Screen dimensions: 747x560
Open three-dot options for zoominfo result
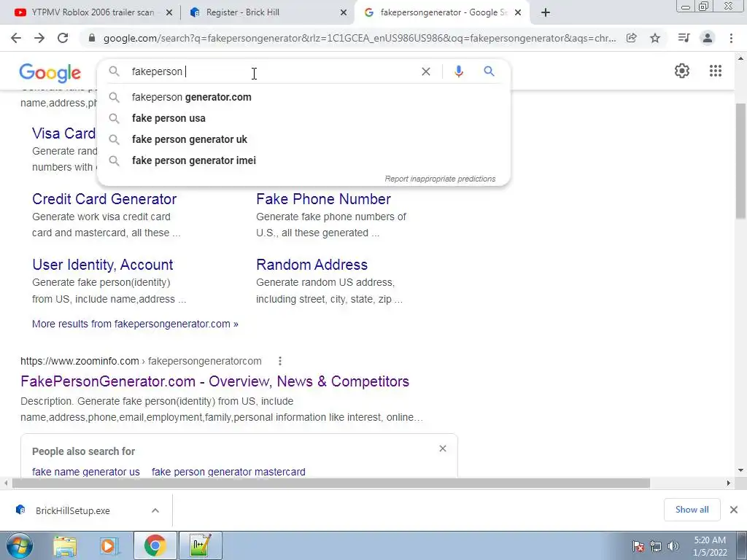280,361
